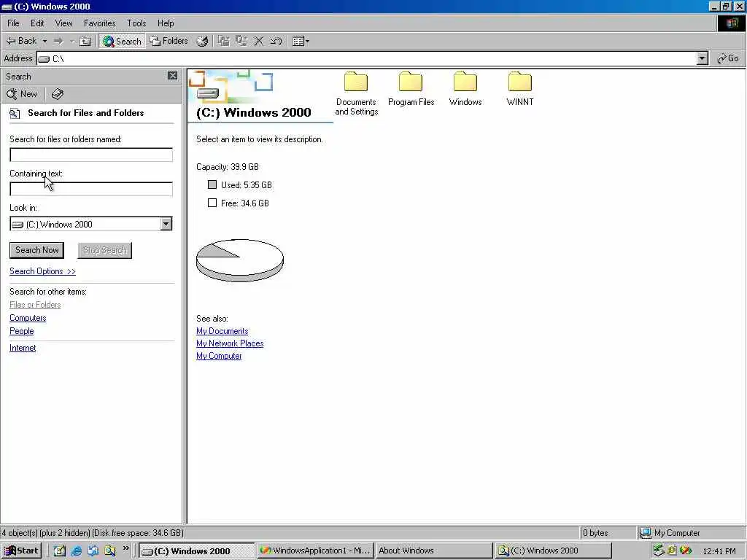This screenshot has height=560, width=747.
Task: Close the Search pane
Action: [172, 76]
